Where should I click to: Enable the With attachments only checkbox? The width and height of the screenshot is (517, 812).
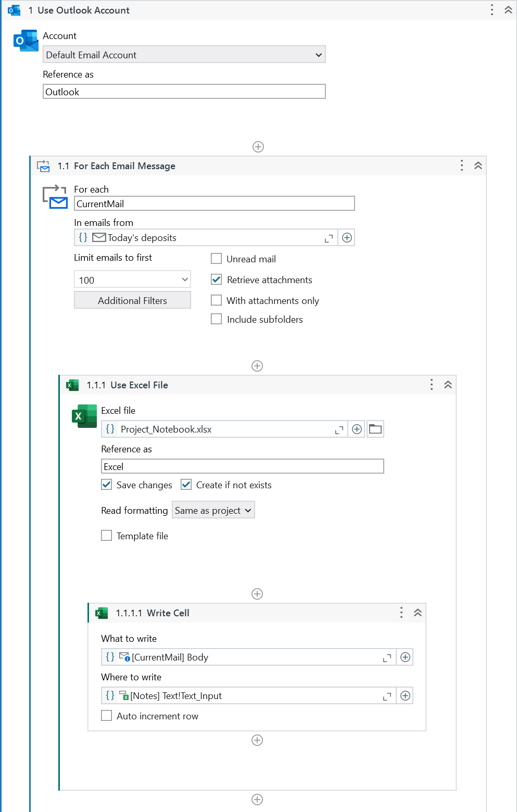[x=216, y=300]
